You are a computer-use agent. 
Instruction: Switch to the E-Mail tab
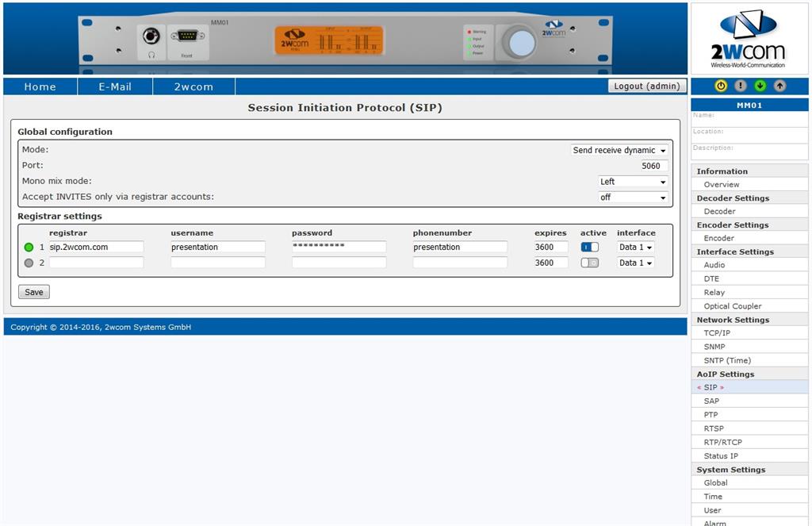point(114,86)
